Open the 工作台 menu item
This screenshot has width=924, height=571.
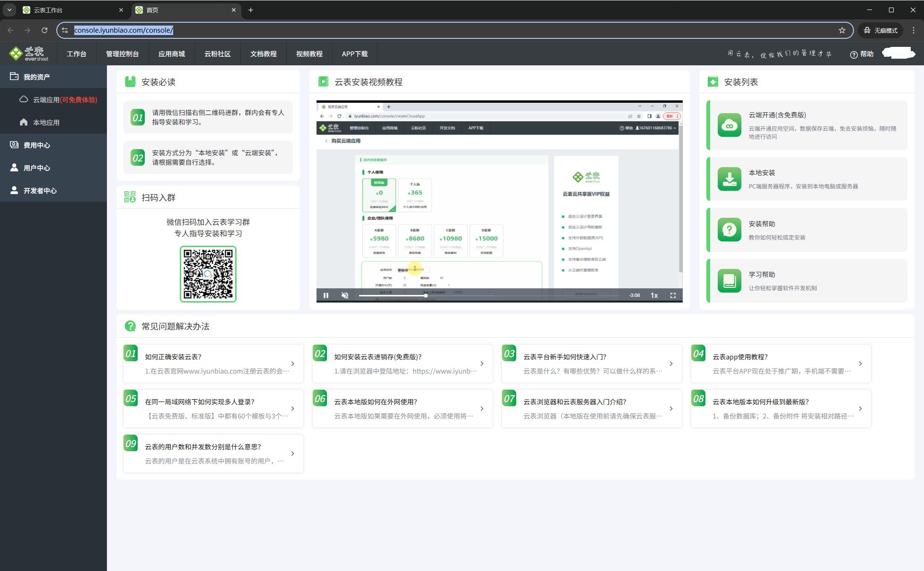(x=77, y=54)
